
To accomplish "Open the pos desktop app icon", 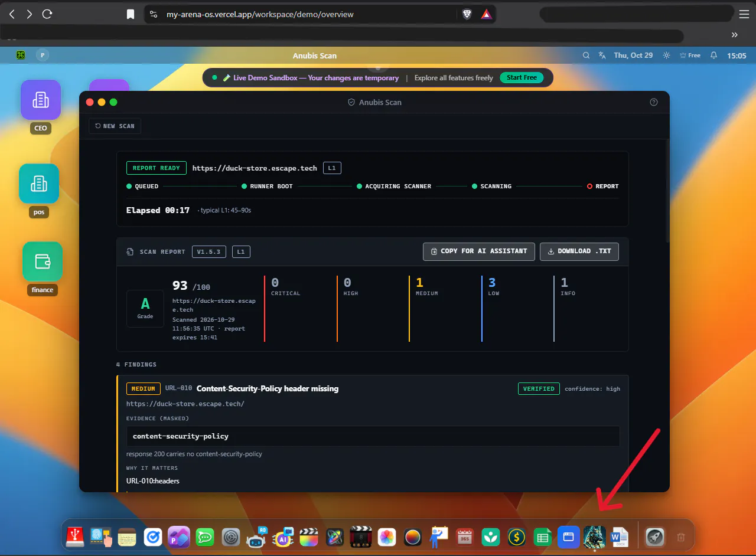I will pos(39,184).
